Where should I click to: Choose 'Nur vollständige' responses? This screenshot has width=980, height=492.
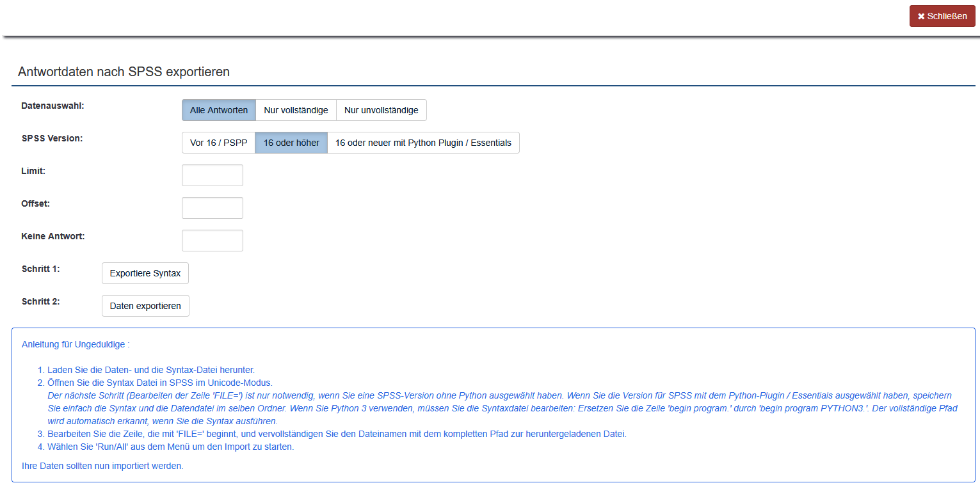(296, 110)
